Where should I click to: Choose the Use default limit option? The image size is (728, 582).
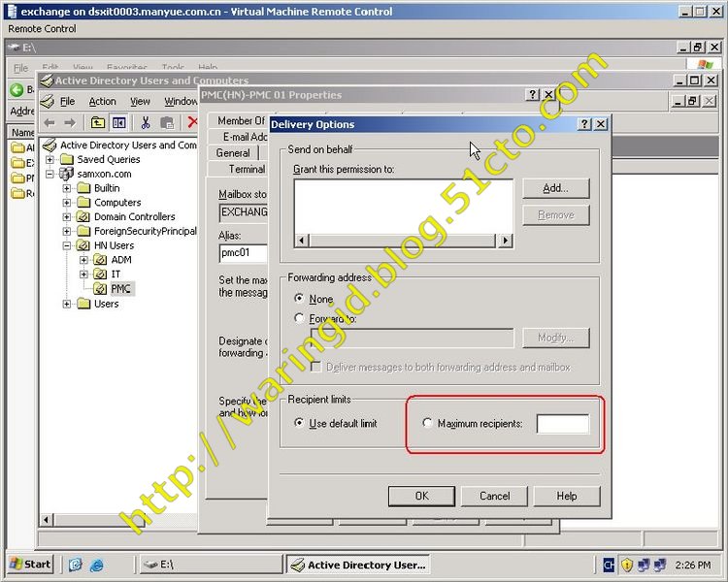(x=298, y=424)
